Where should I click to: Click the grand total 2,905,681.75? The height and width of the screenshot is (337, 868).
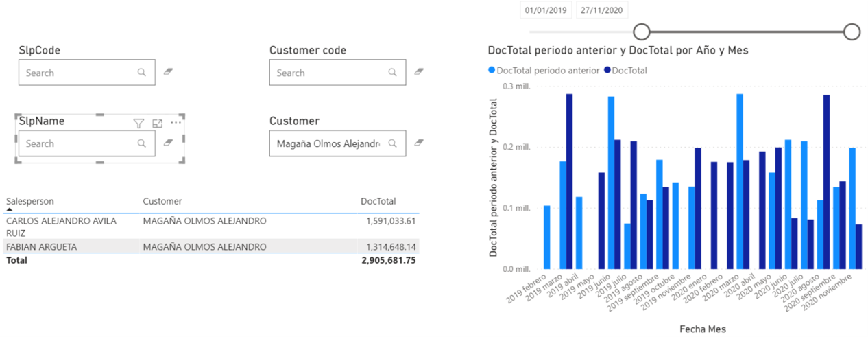coord(389,260)
